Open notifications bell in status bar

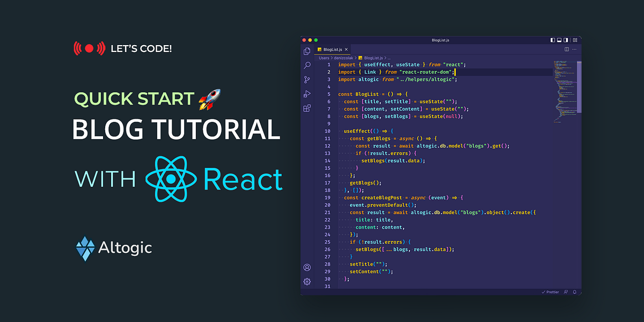[575, 292]
